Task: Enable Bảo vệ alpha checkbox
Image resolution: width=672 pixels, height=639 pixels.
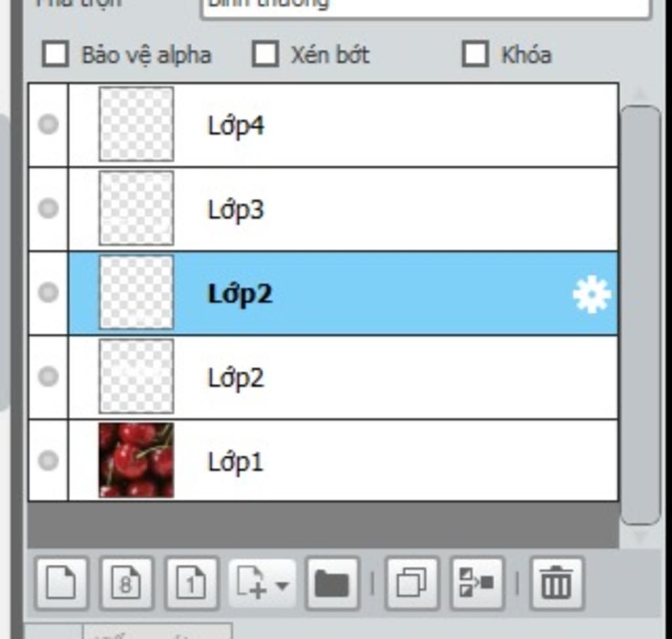Action: click(55, 54)
